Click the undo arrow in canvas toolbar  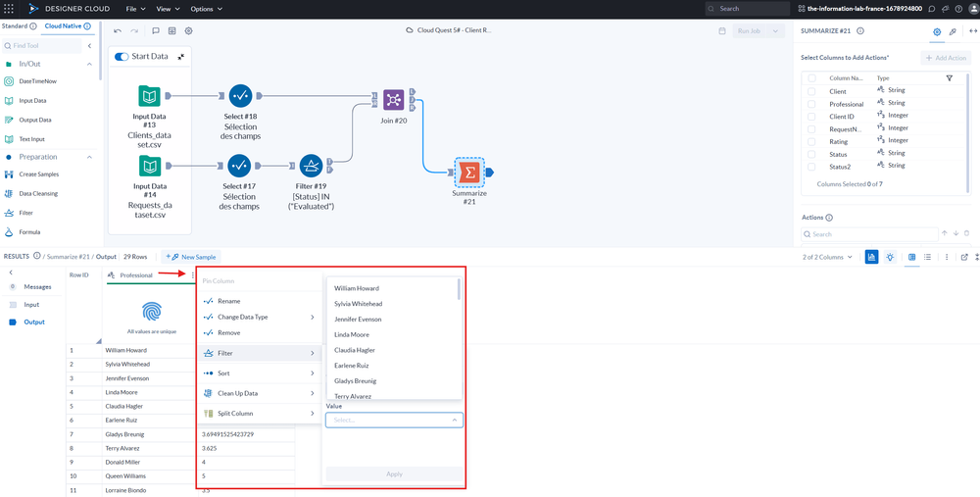point(118,31)
